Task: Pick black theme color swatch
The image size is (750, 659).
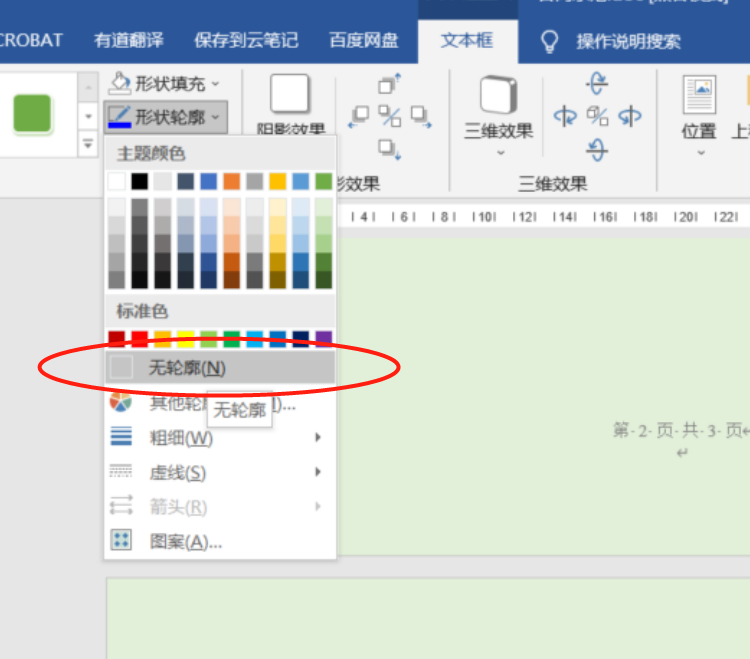Action: point(140,182)
